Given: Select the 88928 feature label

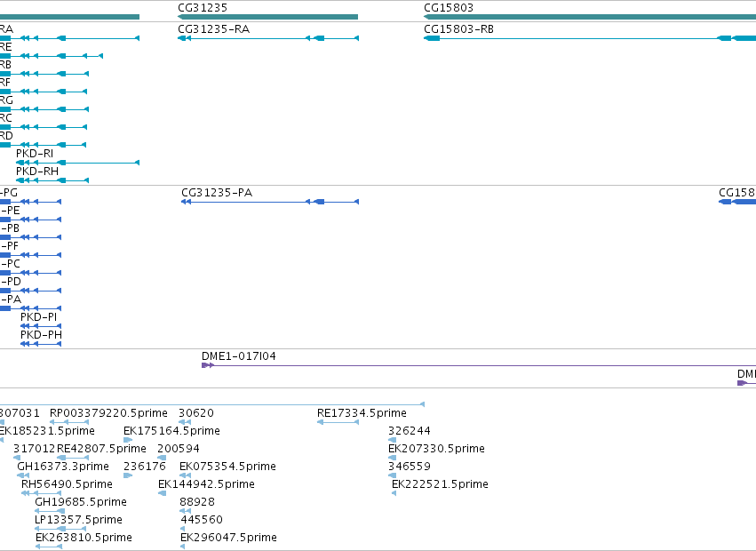Looking at the screenshot, I should [196, 502].
